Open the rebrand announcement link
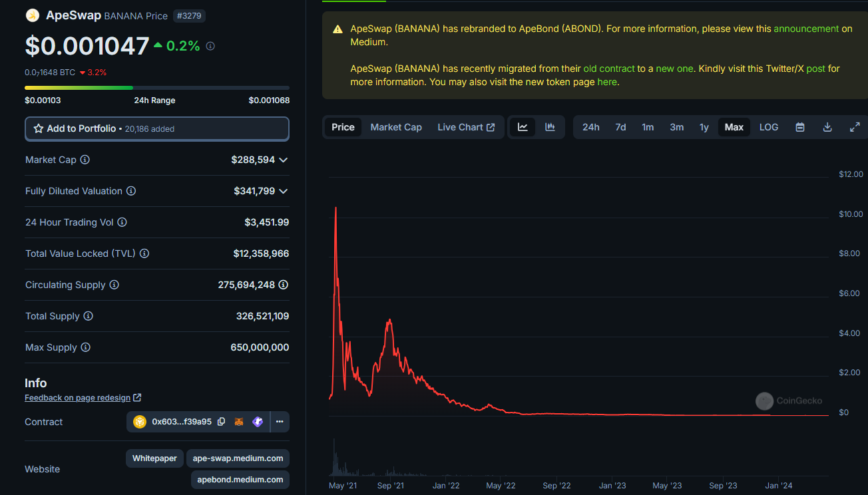Screen dimensions: 868x495 (x=806, y=29)
